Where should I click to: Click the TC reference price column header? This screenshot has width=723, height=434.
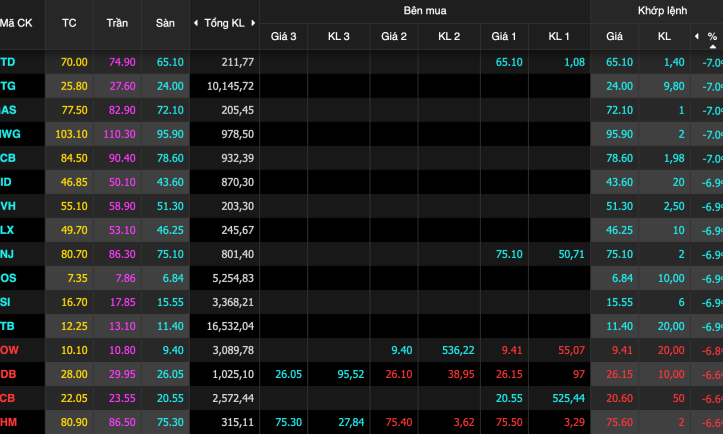69,22
